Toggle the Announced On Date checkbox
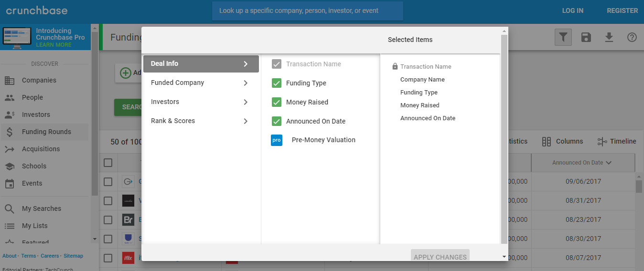644x271 pixels. pyautogui.click(x=277, y=121)
